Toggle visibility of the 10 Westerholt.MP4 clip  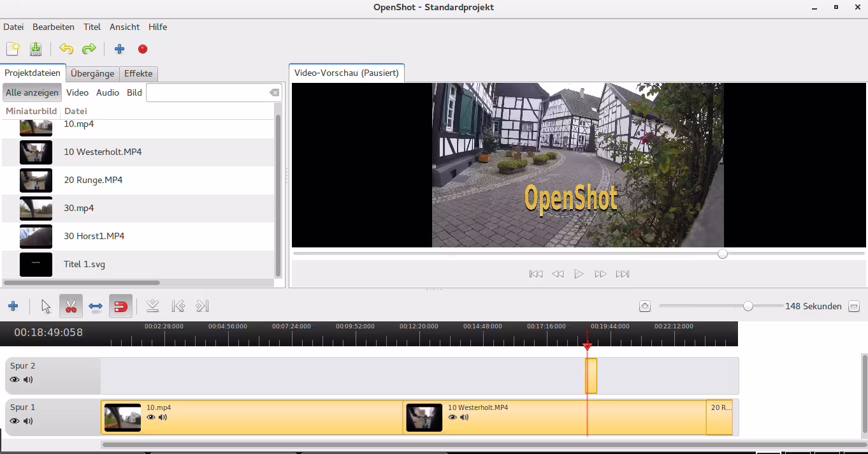coord(452,418)
